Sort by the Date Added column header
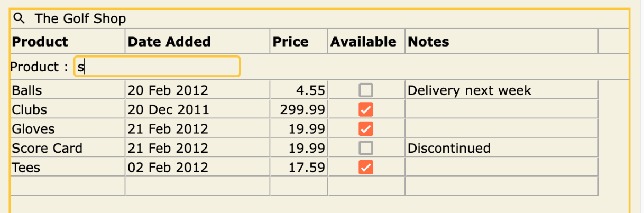Screen dimensions: 644x213 [x=198, y=42]
